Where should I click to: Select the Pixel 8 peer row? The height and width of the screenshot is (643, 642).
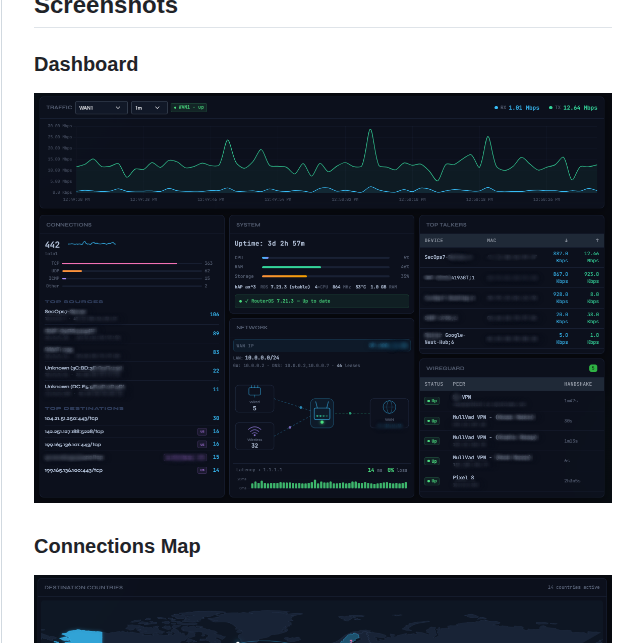[x=512, y=481]
